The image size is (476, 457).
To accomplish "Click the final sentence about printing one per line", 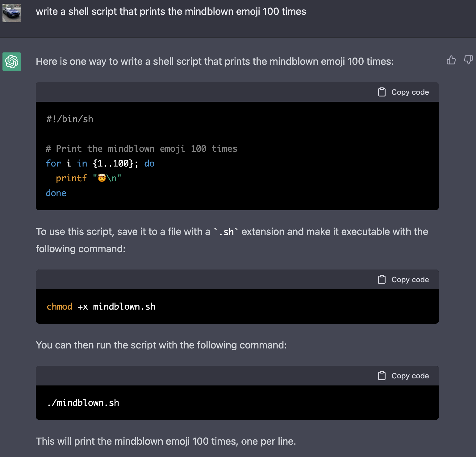I will [x=166, y=441].
